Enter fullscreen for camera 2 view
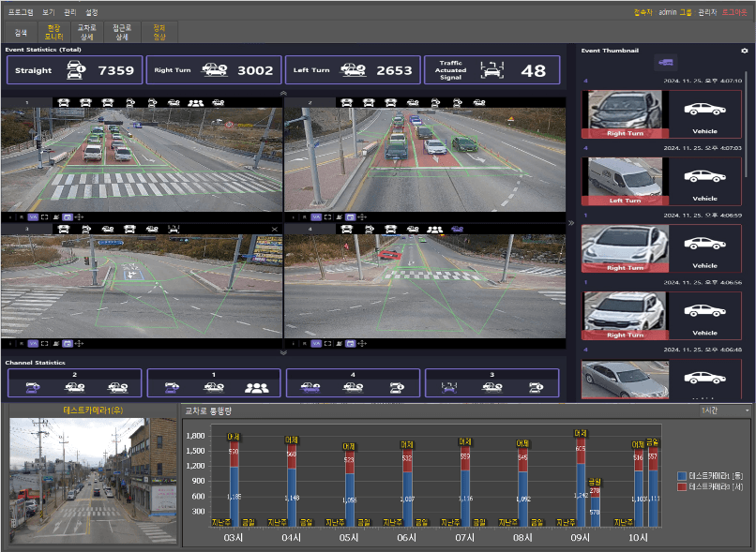 point(328,217)
